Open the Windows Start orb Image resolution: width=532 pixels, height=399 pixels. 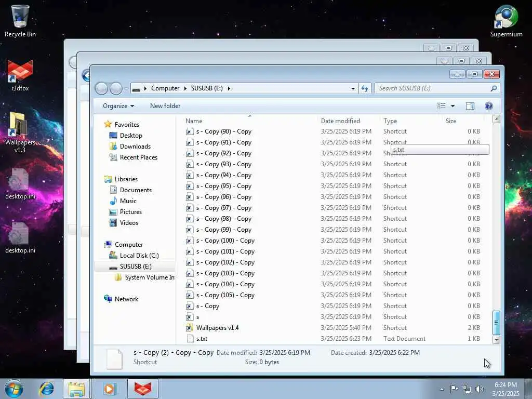pos(14,389)
